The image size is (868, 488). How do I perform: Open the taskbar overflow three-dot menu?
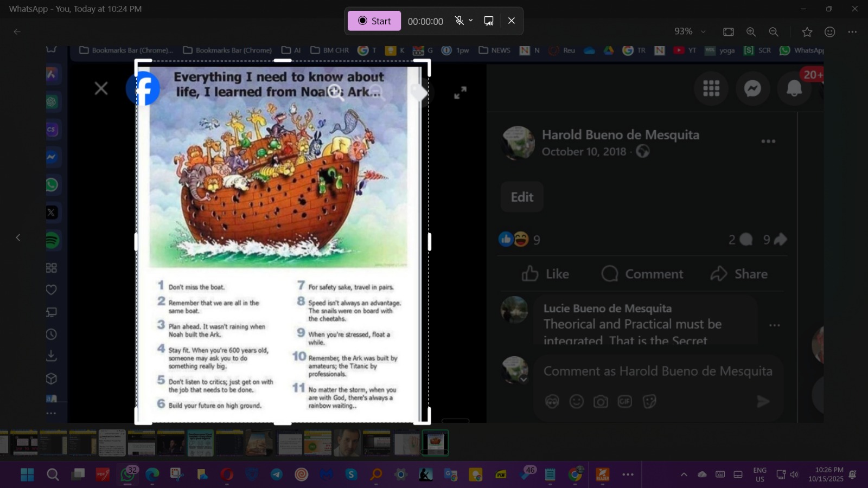[628, 475]
